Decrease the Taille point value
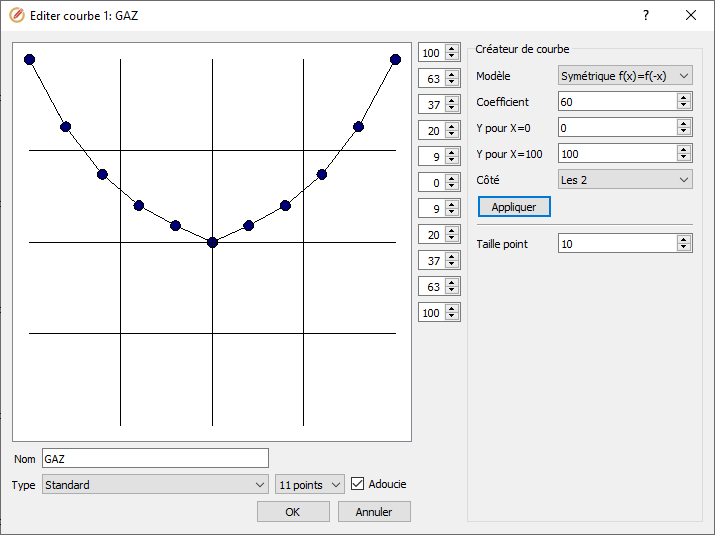Viewport: 715px width, 535px height. click(x=684, y=248)
